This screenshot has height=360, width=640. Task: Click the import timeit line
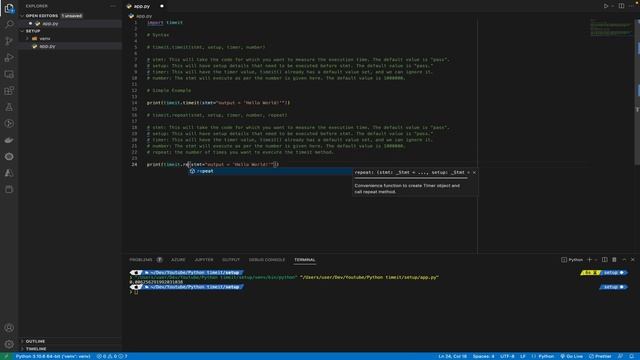point(165,22)
